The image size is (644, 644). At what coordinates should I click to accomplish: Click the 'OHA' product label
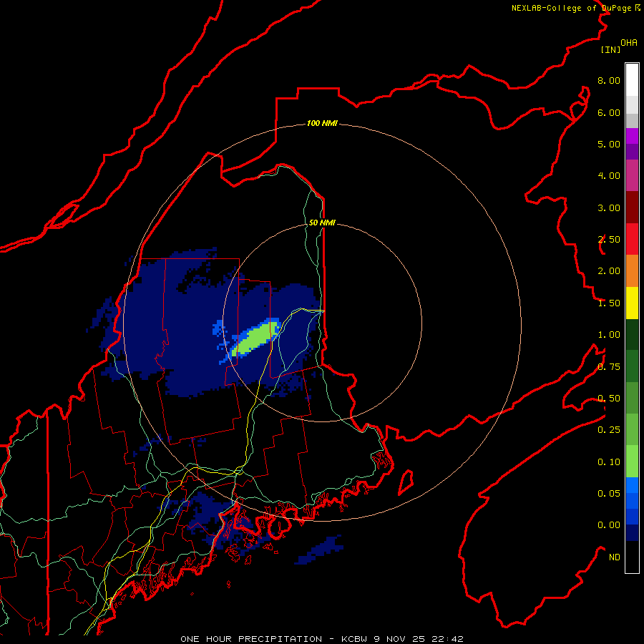click(629, 43)
